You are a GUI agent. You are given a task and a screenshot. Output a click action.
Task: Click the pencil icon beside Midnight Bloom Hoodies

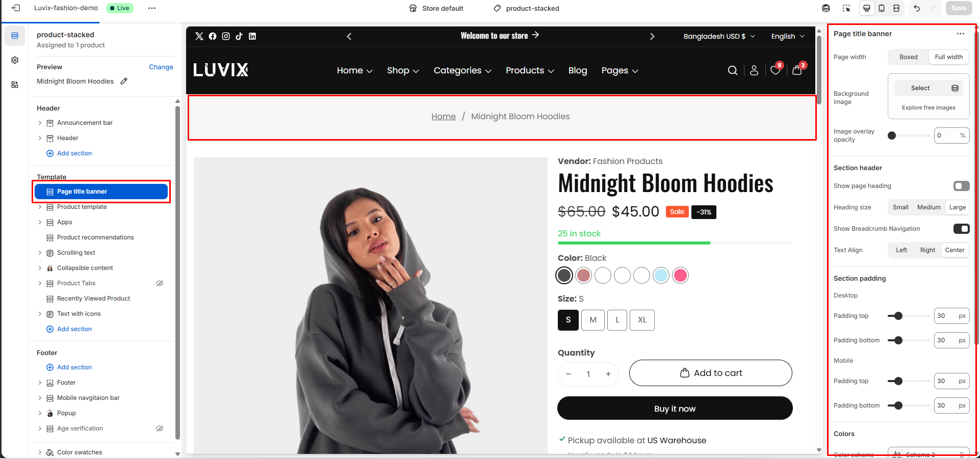pos(124,81)
